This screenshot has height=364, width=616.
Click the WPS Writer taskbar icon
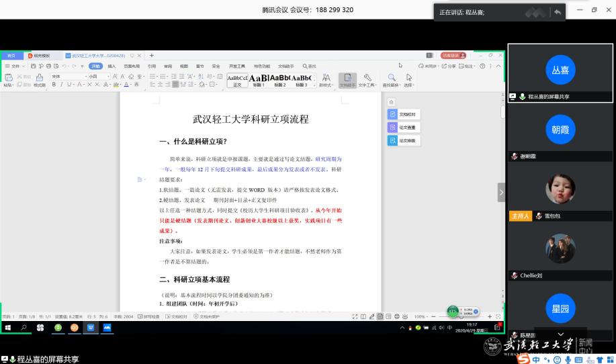click(x=91, y=328)
